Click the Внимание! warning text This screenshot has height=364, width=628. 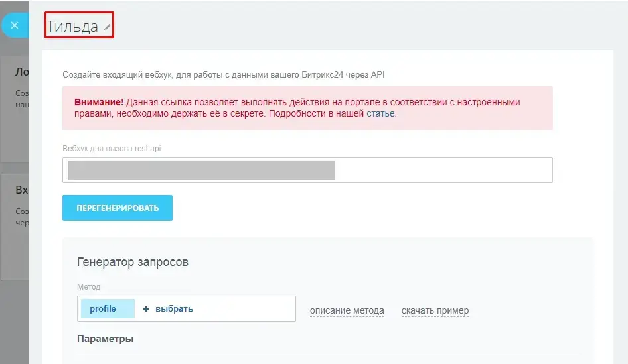(x=99, y=102)
